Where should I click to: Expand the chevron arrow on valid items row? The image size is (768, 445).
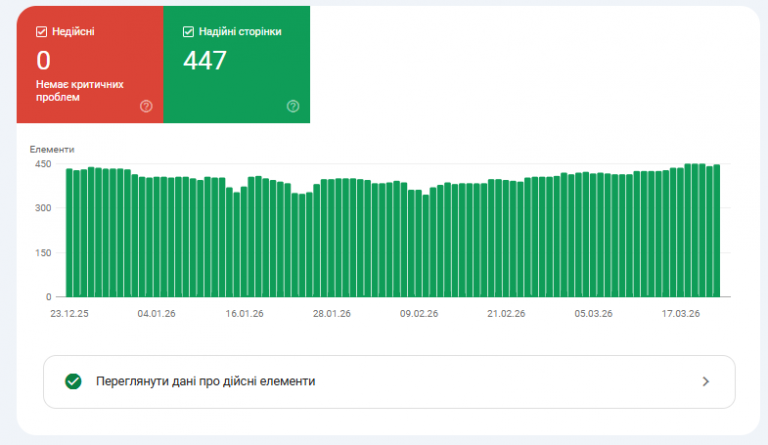(705, 382)
